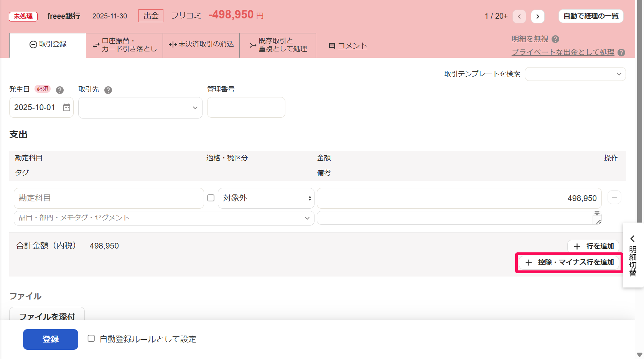Click 明細を無視 link
The image size is (644, 359).
click(x=530, y=39)
